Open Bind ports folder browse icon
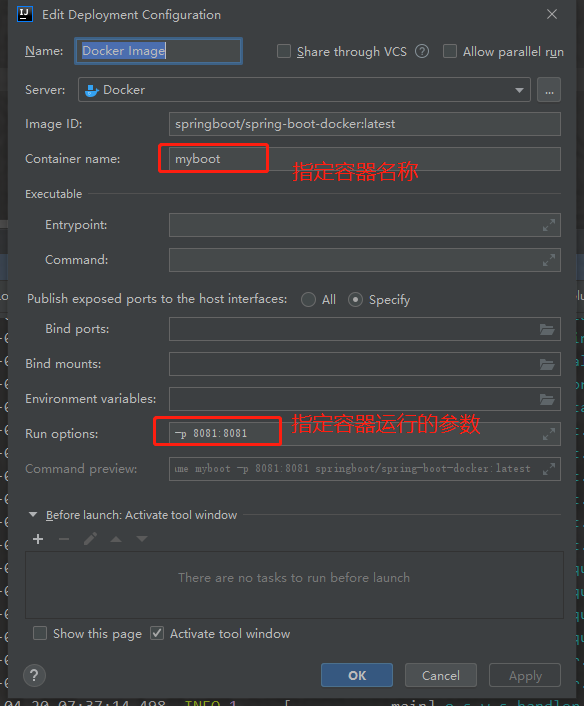Viewport: 584px width, 706px height. pyautogui.click(x=547, y=330)
